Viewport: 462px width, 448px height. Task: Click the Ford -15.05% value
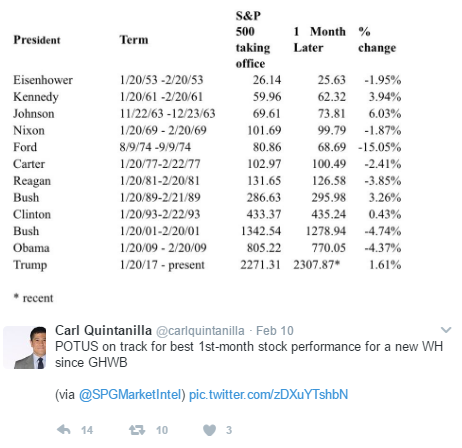[x=379, y=147]
